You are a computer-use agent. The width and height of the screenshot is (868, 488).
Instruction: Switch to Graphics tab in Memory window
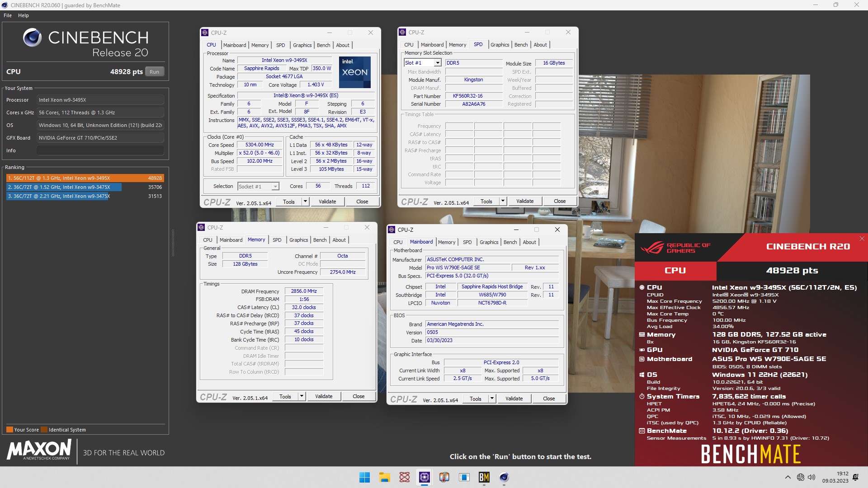pos(299,240)
